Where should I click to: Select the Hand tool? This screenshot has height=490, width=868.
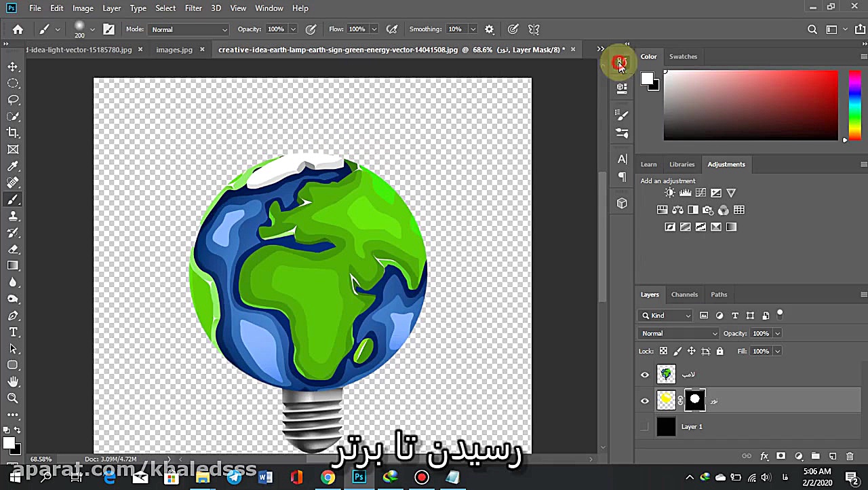pyautogui.click(x=13, y=382)
